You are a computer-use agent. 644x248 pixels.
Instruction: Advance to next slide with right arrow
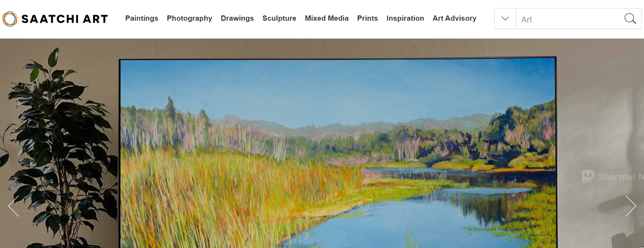point(631,206)
